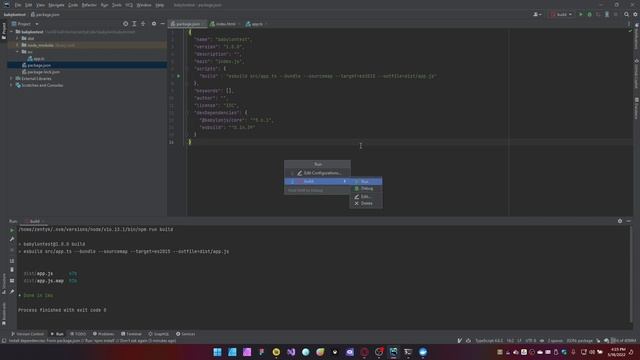Select app.ts in project tree
The height and width of the screenshot is (360, 640).
[36, 59]
